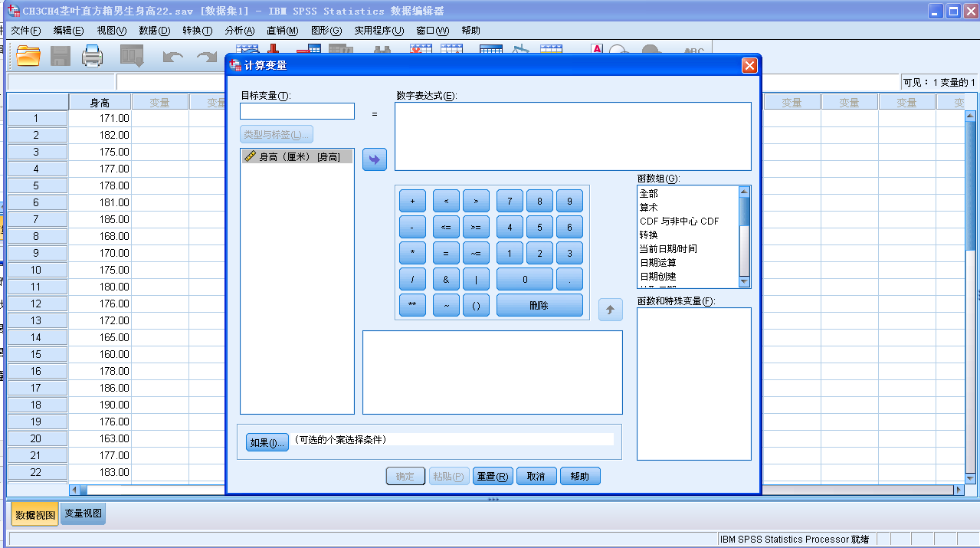Insert multiplication asterisk from keypad
Image resolution: width=980 pixels, height=548 pixels.
click(x=412, y=254)
